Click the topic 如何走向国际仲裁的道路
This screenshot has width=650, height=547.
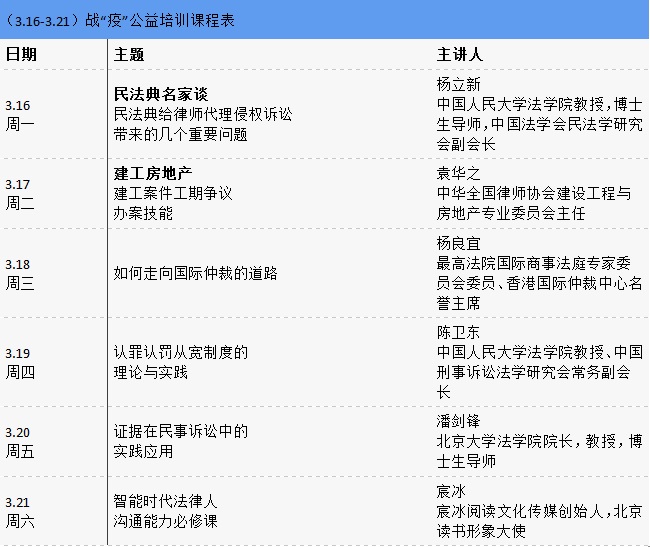196,273
